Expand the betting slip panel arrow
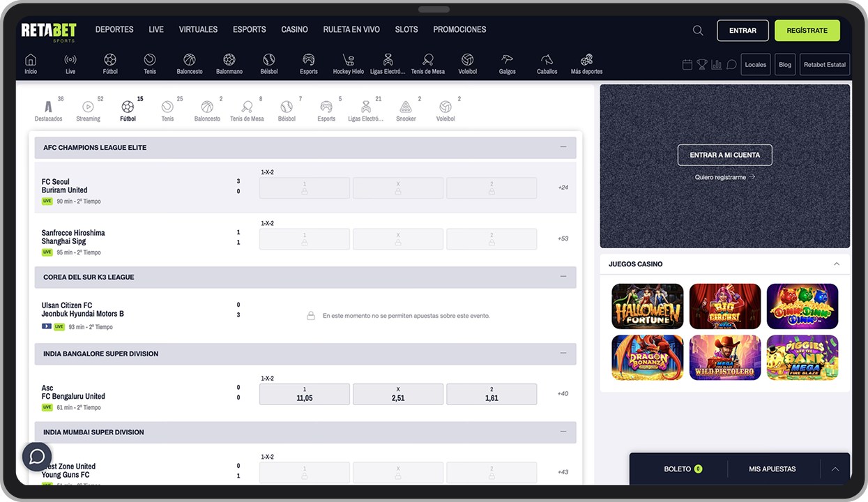The image size is (868, 502). pos(835,469)
